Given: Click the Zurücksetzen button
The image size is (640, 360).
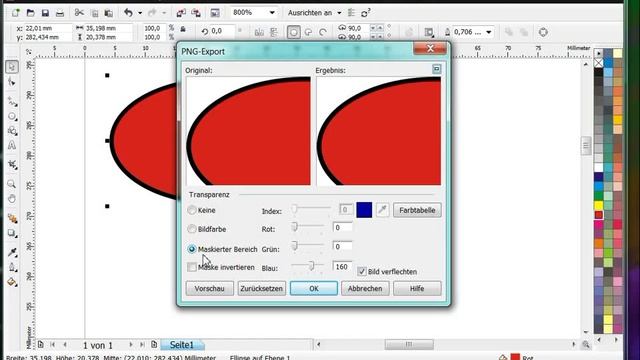Looking at the screenshot, I should tap(262, 288).
